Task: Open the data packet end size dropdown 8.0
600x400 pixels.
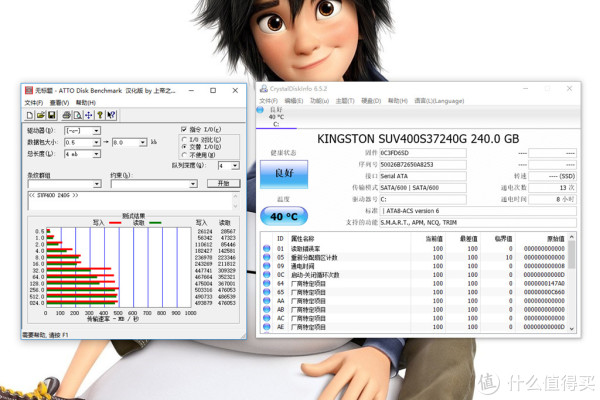Action: tap(143, 142)
